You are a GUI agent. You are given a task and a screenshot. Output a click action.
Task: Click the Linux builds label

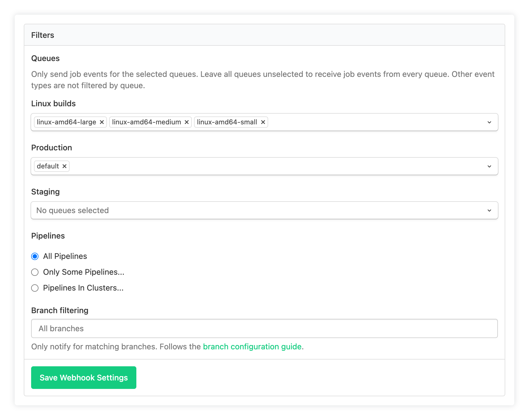pyautogui.click(x=53, y=103)
